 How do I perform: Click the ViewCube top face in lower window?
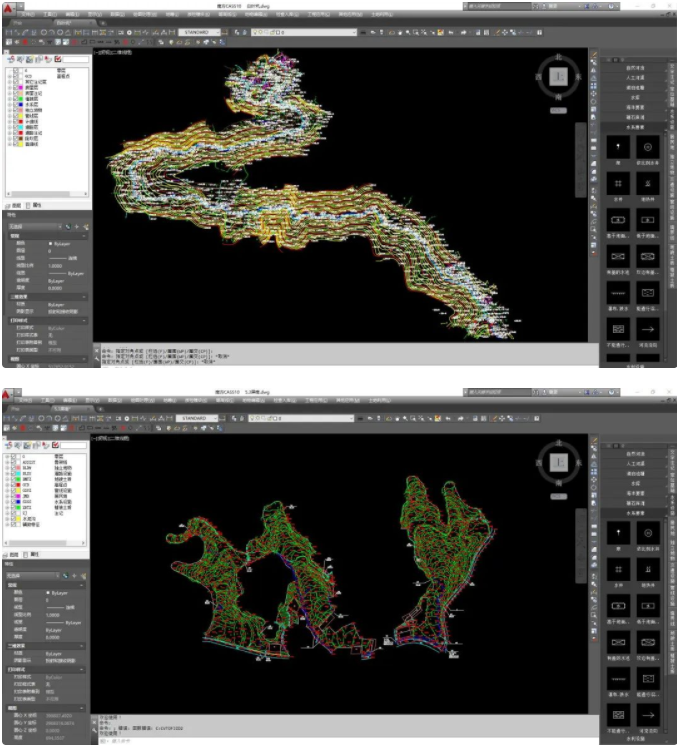(560, 461)
